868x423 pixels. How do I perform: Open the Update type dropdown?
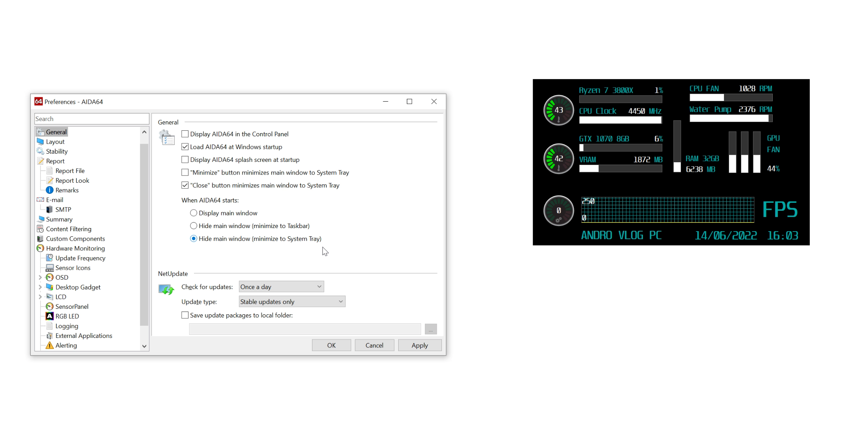292,302
